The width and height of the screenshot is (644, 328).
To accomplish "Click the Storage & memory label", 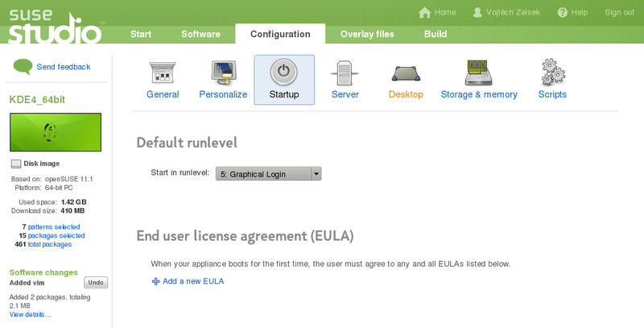I will tap(479, 94).
